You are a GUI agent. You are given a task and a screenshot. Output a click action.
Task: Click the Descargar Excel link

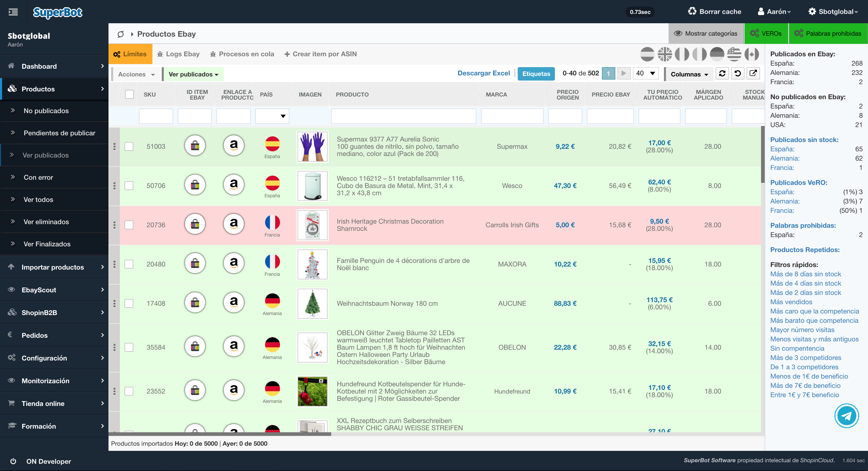(x=484, y=73)
